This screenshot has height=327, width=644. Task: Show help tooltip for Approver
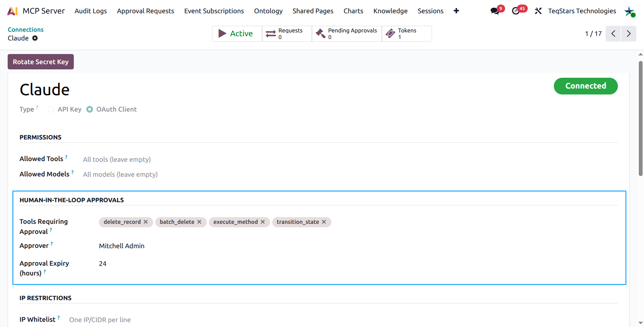[52, 244]
